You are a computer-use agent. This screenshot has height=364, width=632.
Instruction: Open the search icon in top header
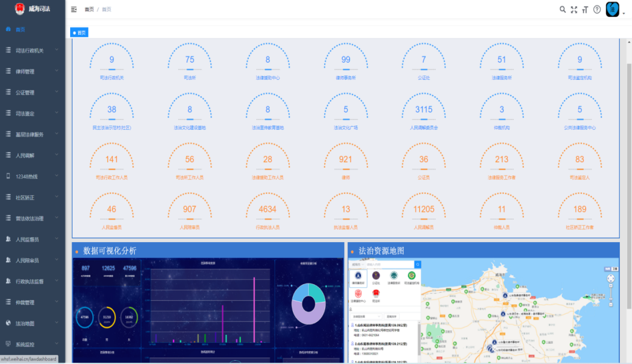562,9
